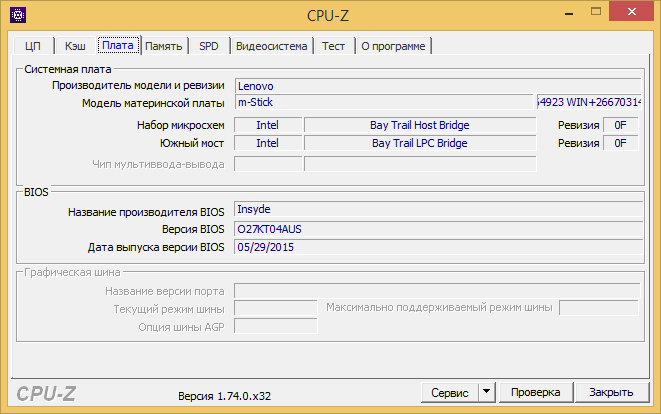Switch to the ЦП tab
The height and width of the screenshot is (414, 661).
[33, 46]
